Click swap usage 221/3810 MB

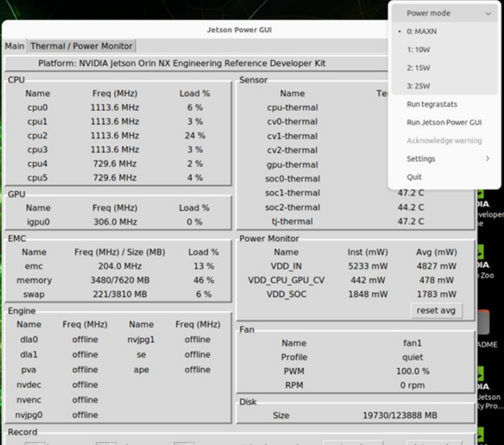click(x=119, y=294)
